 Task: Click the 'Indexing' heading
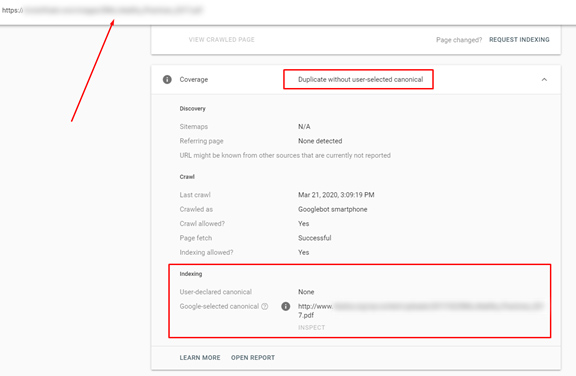tap(191, 274)
